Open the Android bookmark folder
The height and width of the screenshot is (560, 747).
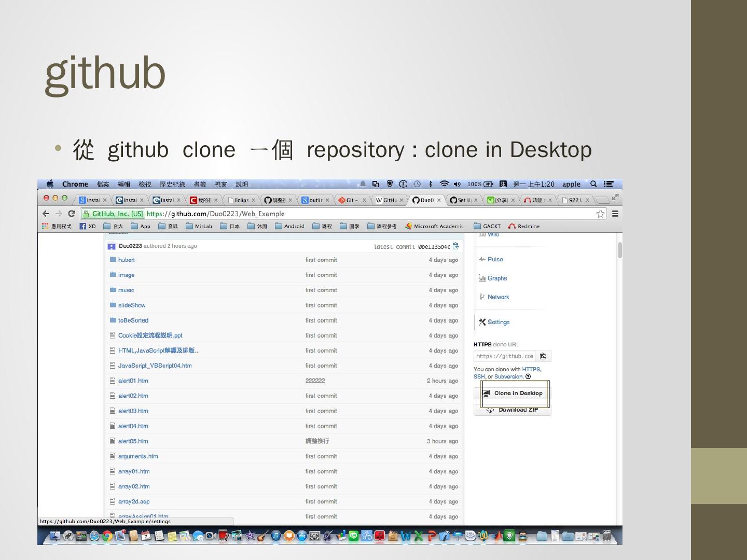pos(289,226)
